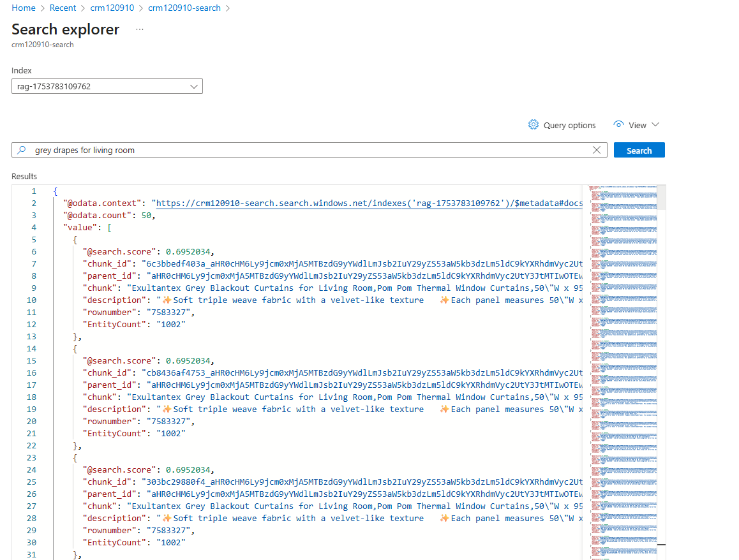Viewport: 739px width, 560px height.
Task: Click the results minimap preview
Action: [623, 372]
